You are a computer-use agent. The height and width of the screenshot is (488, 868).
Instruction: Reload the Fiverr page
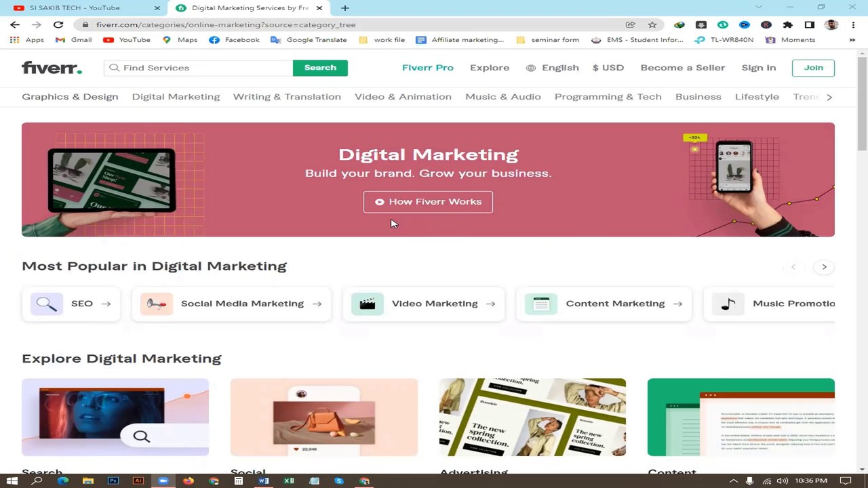click(58, 24)
